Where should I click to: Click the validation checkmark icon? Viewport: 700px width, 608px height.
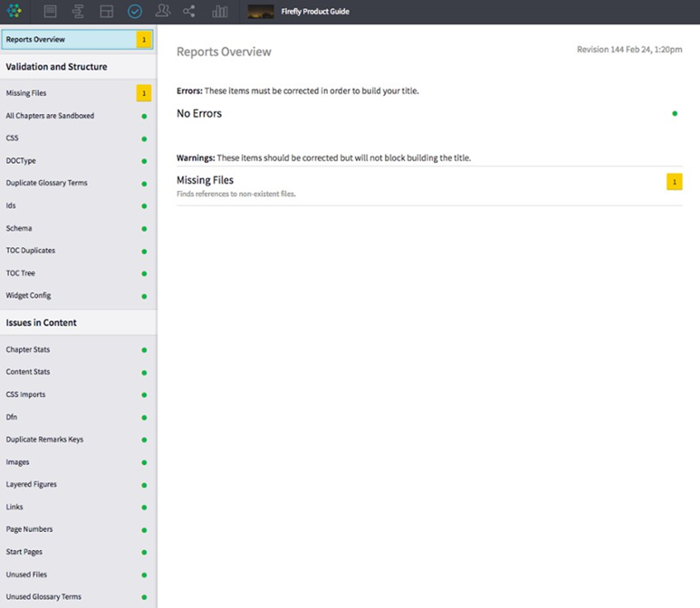pyautogui.click(x=134, y=11)
